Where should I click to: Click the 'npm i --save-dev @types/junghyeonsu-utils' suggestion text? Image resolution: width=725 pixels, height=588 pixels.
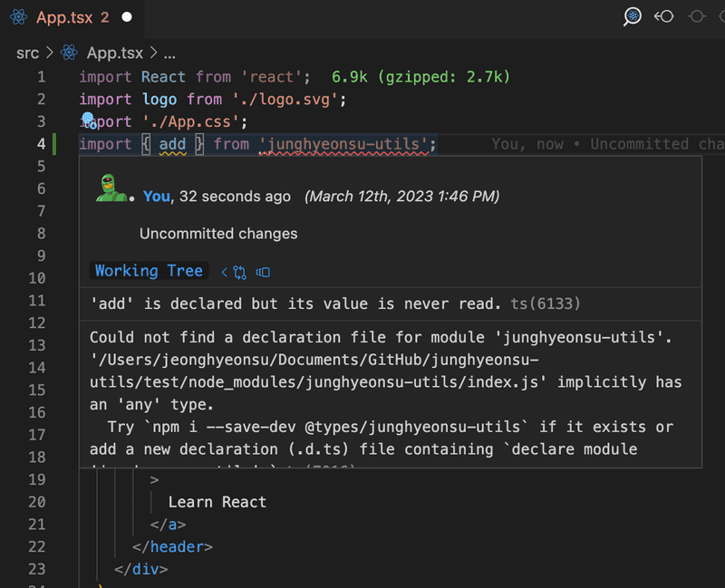[336, 427]
